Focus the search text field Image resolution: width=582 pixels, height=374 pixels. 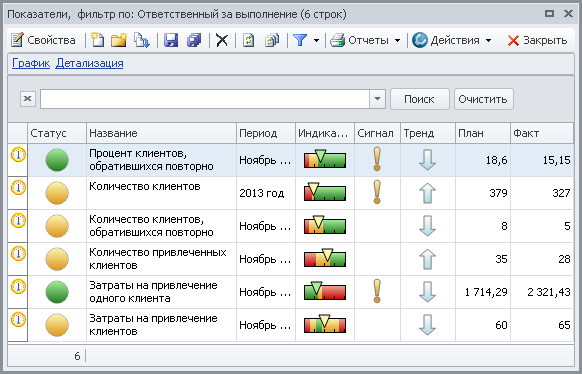pos(205,99)
